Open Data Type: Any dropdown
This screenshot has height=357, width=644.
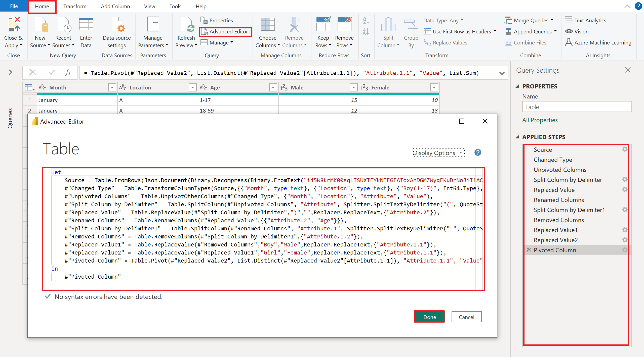(444, 20)
